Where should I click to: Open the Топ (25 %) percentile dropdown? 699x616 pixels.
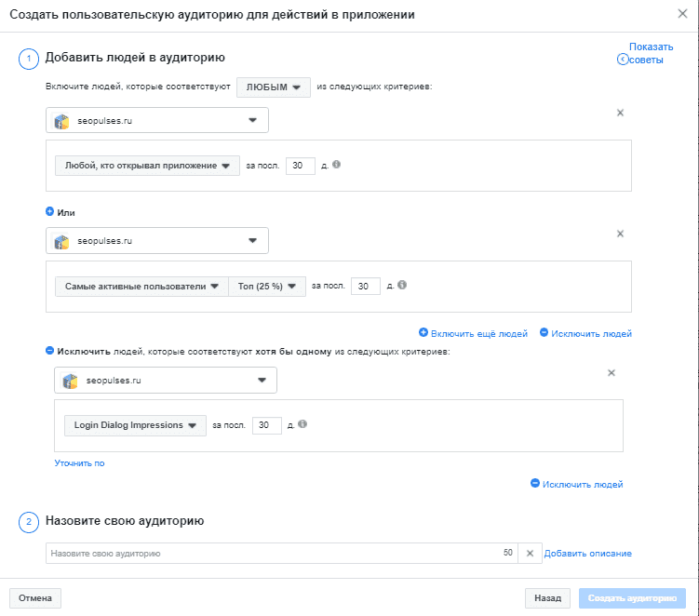(x=267, y=287)
